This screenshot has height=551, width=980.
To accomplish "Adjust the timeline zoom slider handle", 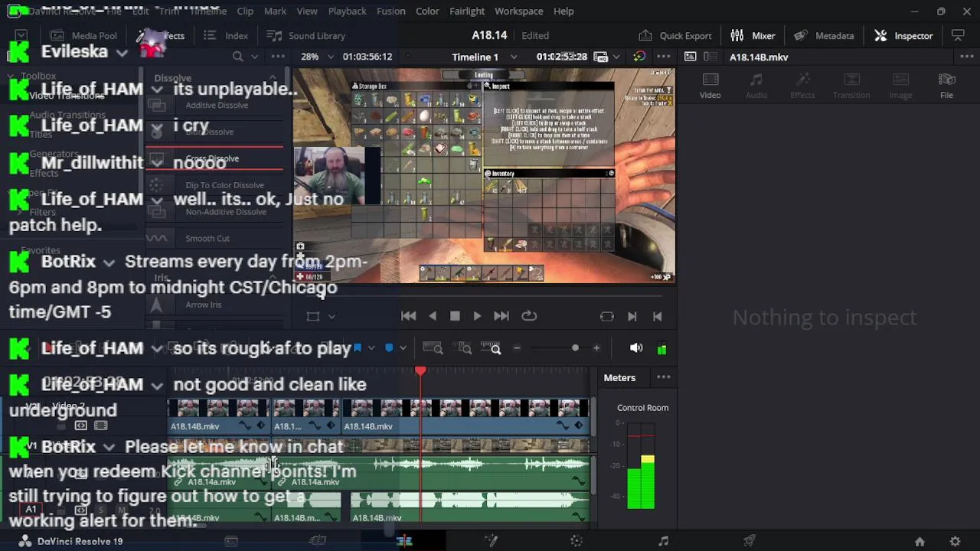I will [575, 348].
